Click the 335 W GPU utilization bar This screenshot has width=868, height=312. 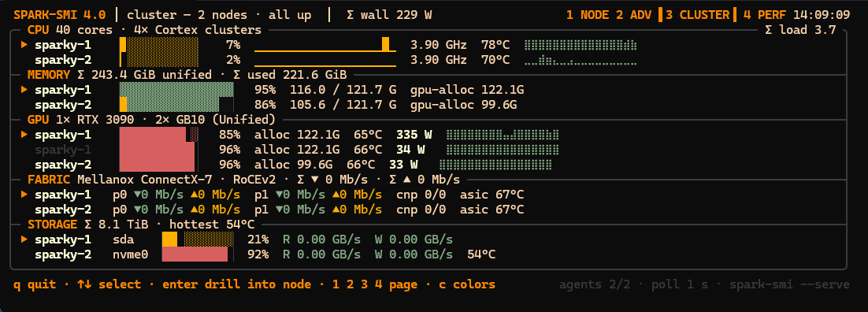point(159,135)
